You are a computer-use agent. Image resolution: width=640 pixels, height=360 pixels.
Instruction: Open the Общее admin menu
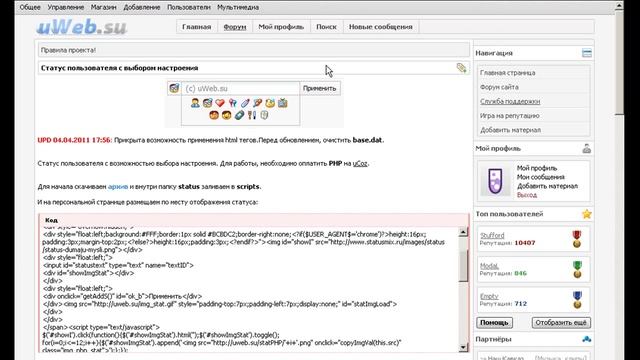(30, 7)
